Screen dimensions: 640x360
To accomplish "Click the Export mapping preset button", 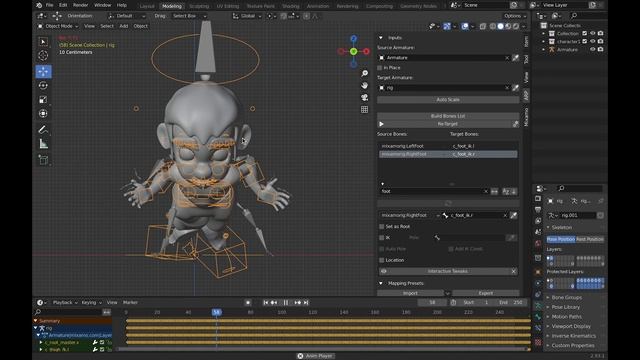I will coord(485,293).
